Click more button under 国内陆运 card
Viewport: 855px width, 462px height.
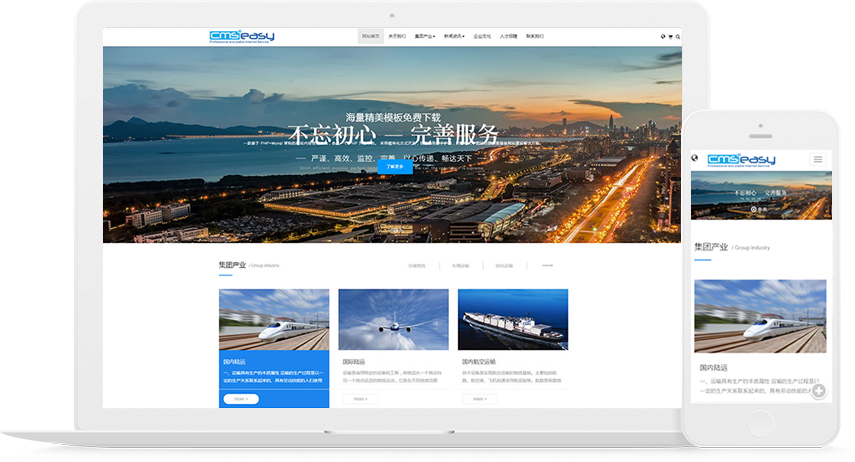pos(240,398)
